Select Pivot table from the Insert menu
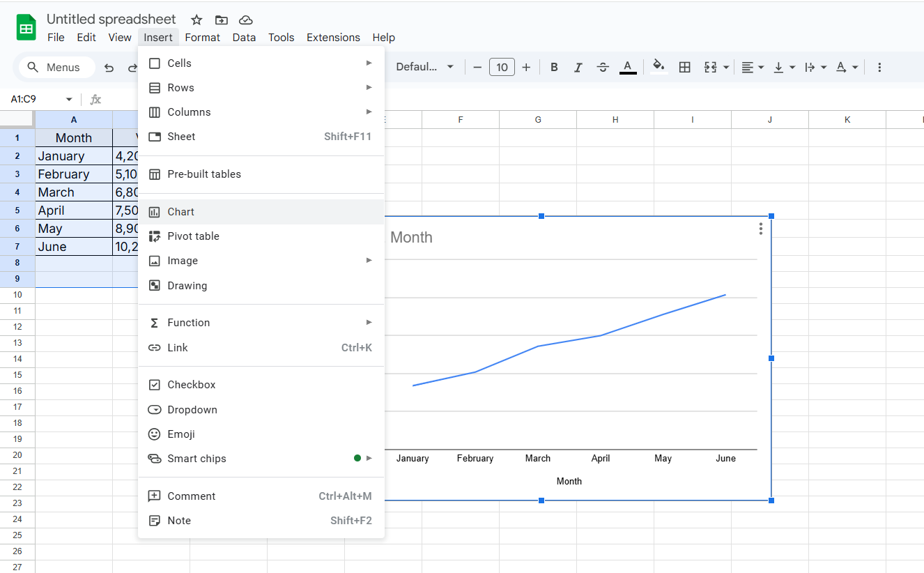 [193, 236]
